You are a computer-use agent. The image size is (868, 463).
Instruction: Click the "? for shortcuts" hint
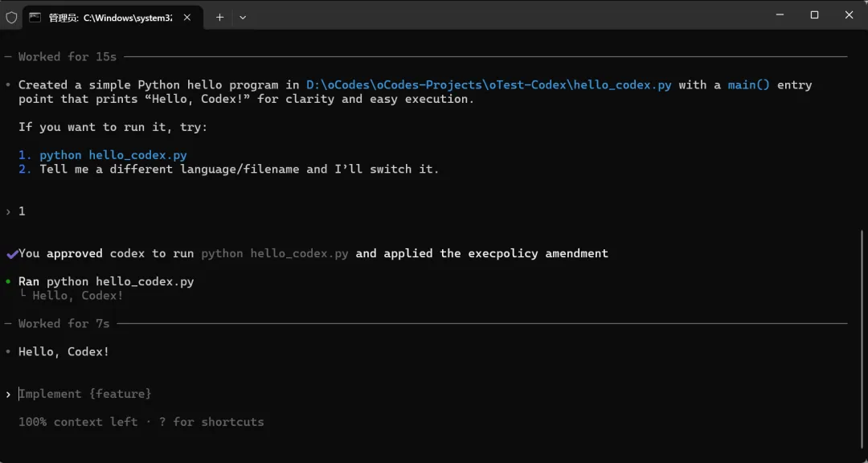point(211,422)
